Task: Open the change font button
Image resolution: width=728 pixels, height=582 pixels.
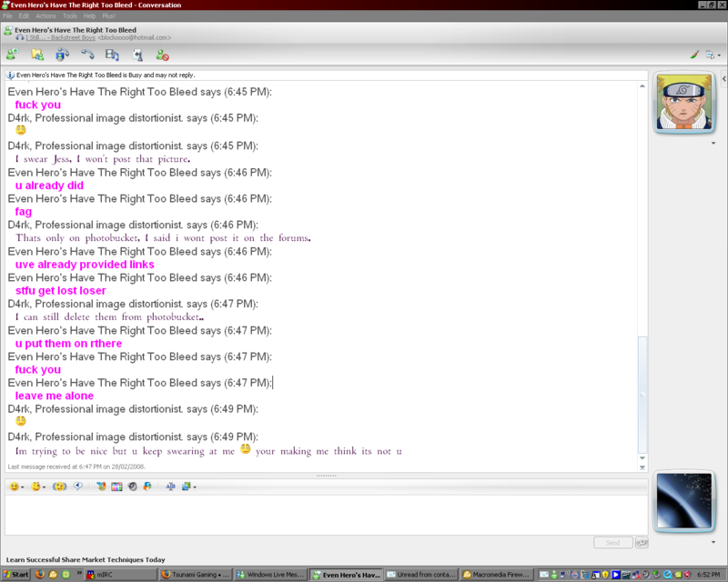Action: tap(170, 487)
